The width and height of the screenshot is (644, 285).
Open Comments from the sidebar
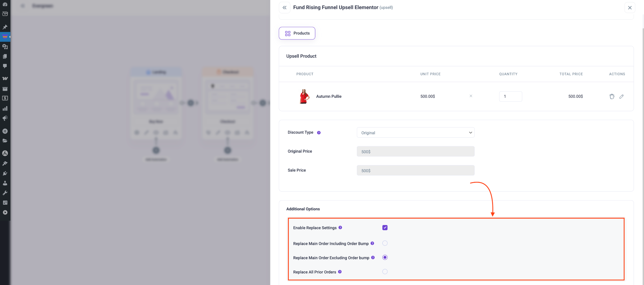[5, 66]
